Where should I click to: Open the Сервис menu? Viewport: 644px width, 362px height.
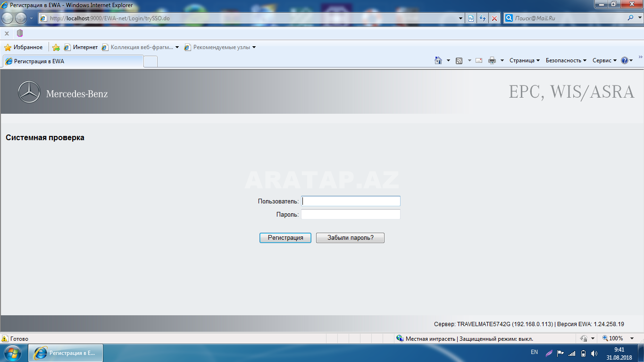coord(604,60)
